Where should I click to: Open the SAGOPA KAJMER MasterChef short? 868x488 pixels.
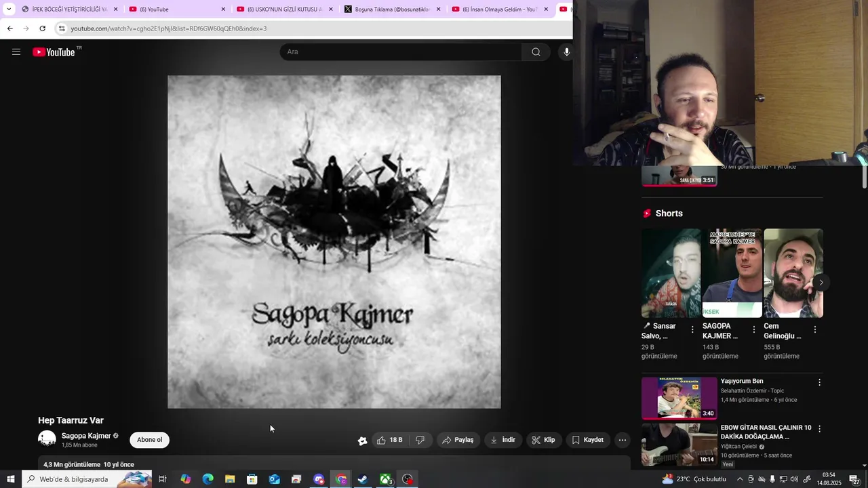[732, 273]
